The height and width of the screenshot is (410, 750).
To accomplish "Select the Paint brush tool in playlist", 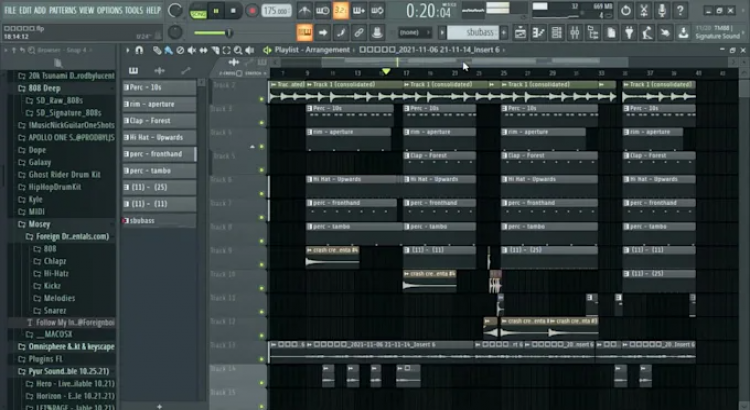I will point(168,50).
